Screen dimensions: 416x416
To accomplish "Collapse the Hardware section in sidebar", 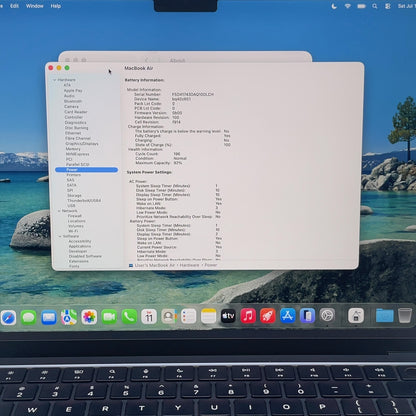I will tap(55, 80).
